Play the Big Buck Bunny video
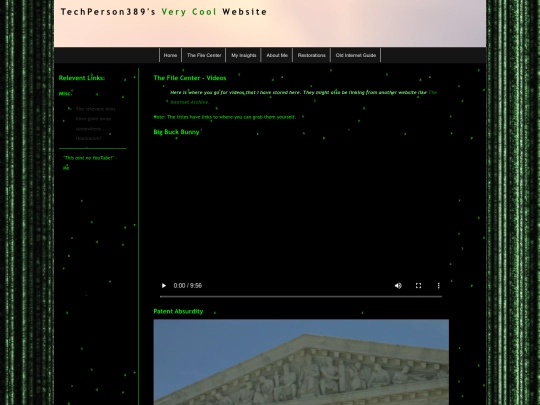 (164, 285)
